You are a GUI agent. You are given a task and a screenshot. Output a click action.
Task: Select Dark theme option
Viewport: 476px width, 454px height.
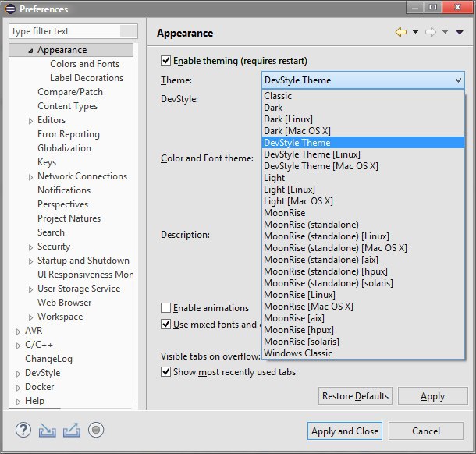pos(363,108)
